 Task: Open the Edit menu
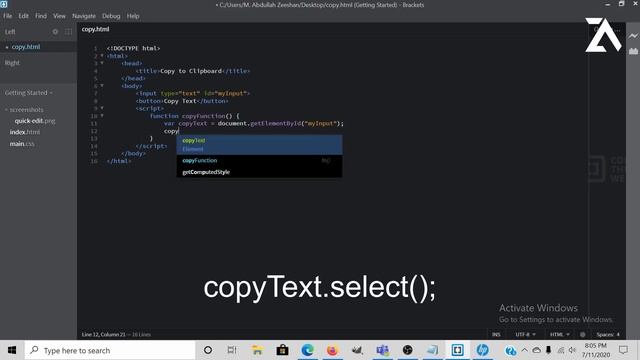pos(23,16)
